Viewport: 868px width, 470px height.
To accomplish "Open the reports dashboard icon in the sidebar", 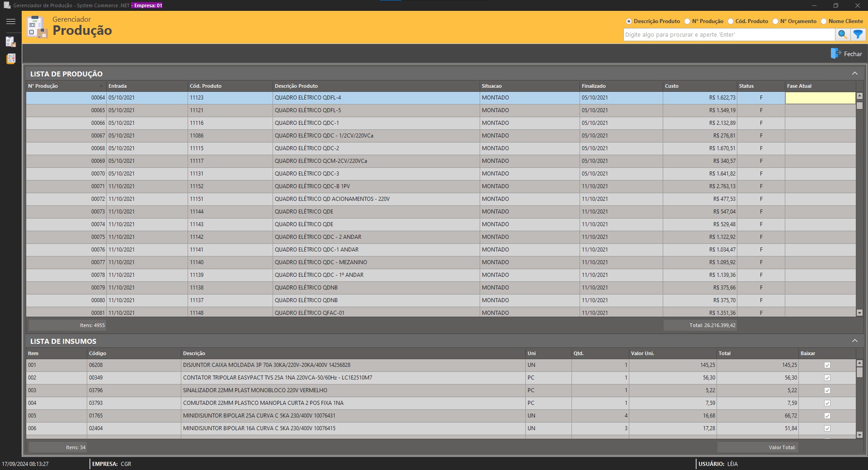I will 11,59.
